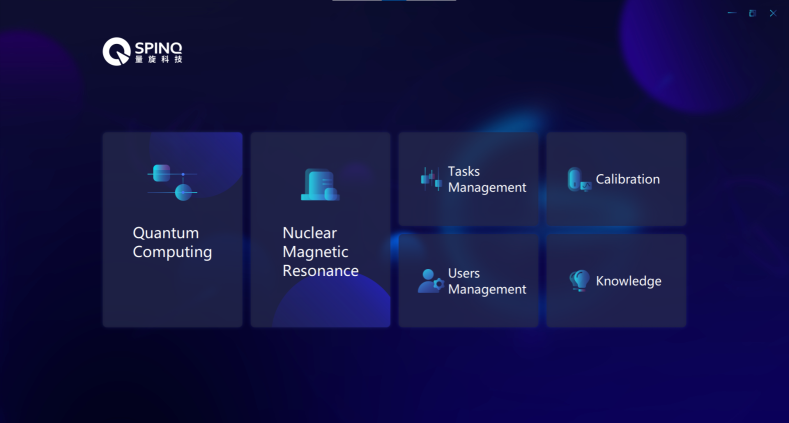Select the Tasks Management chart icon
This screenshot has width=789, height=423.
click(431, 179)
